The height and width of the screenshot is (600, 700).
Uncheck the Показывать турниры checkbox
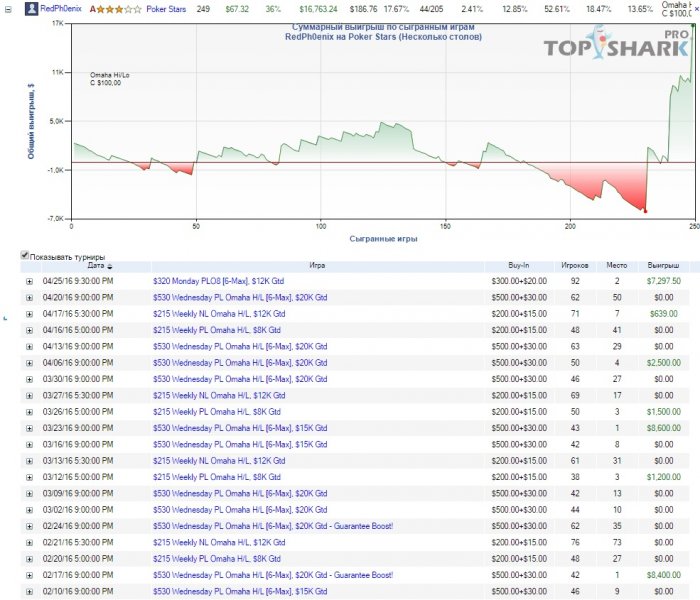pyautogui.click(x=25, y=256)
